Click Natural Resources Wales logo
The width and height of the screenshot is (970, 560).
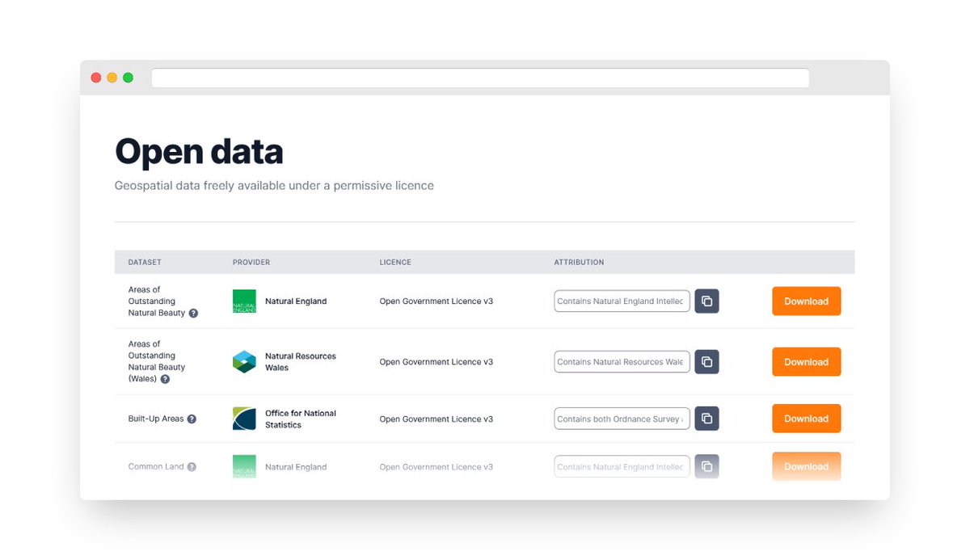point(244,362)
